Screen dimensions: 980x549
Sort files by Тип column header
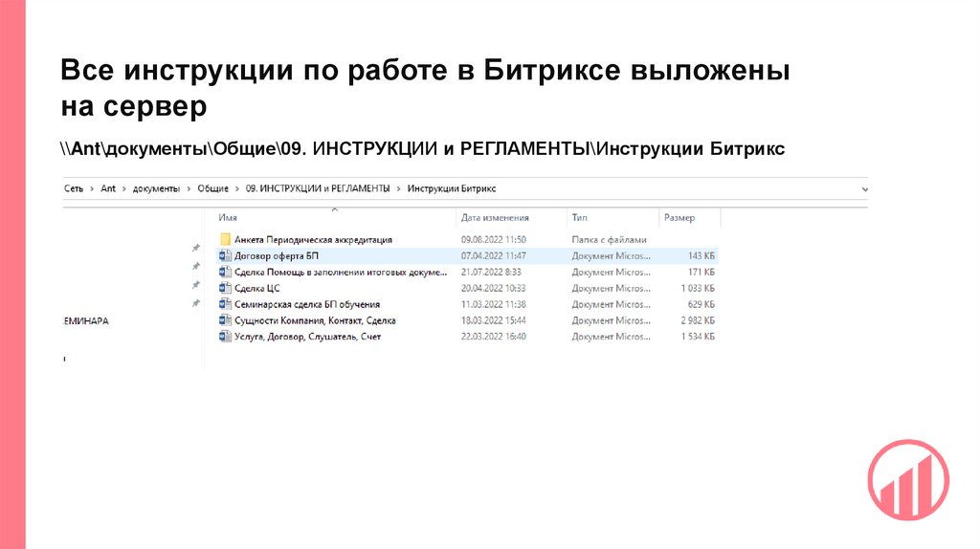tap(579, 217)
